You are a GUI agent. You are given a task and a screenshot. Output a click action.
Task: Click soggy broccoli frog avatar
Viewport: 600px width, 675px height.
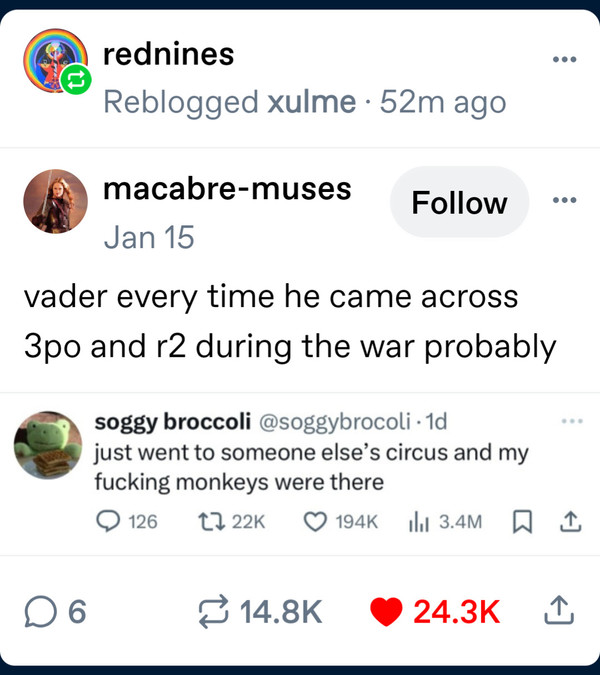(48, 445)
